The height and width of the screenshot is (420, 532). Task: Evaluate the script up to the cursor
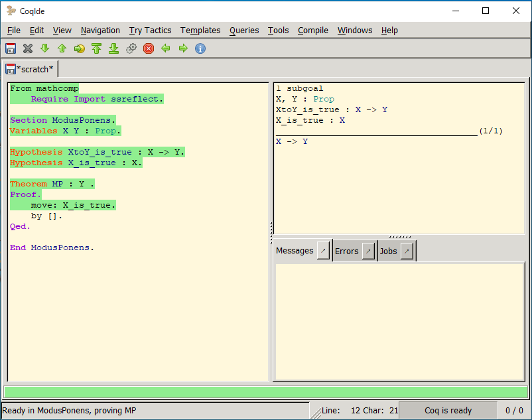click(79, 48)
